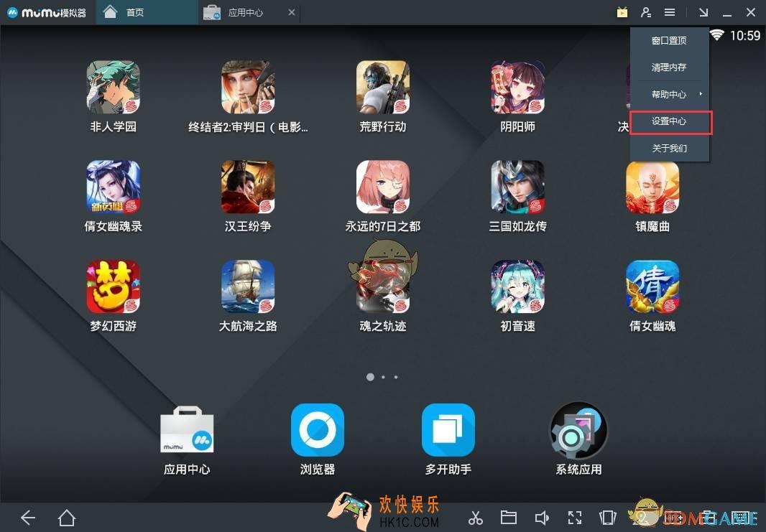The height and width of the screenshot is (532, 766).
Task: Click the shrink-window arrow icon
Action: coord(703,12)
